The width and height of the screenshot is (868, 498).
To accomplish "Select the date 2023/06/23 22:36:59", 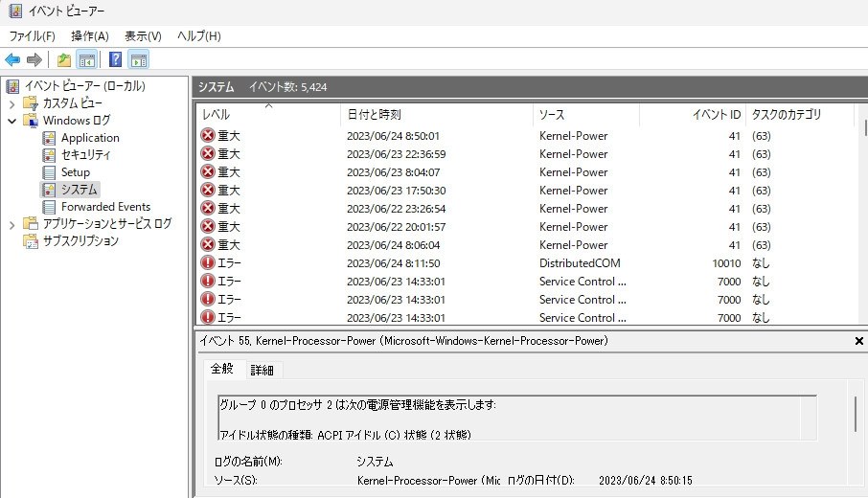I will click(x=397, y=154).
